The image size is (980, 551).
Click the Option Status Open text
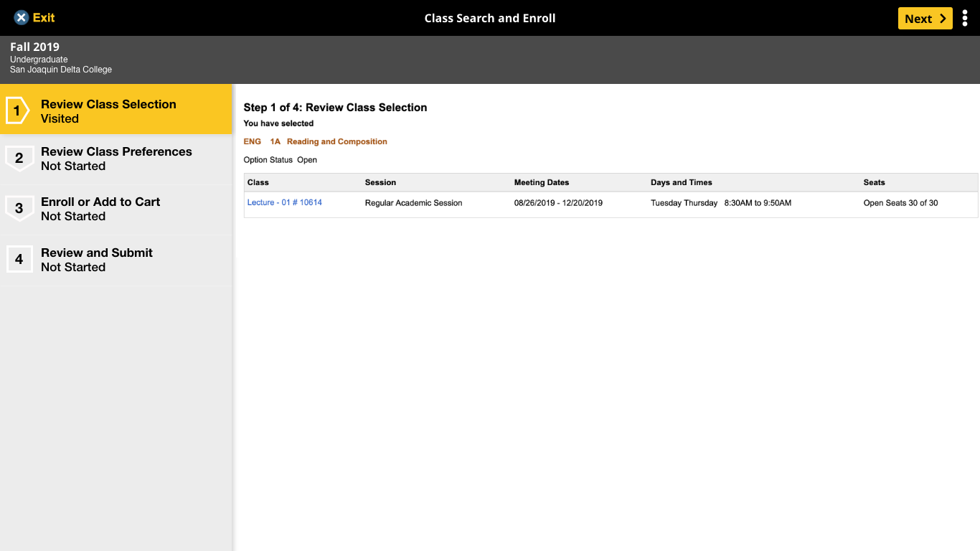[x=280, y=159]
